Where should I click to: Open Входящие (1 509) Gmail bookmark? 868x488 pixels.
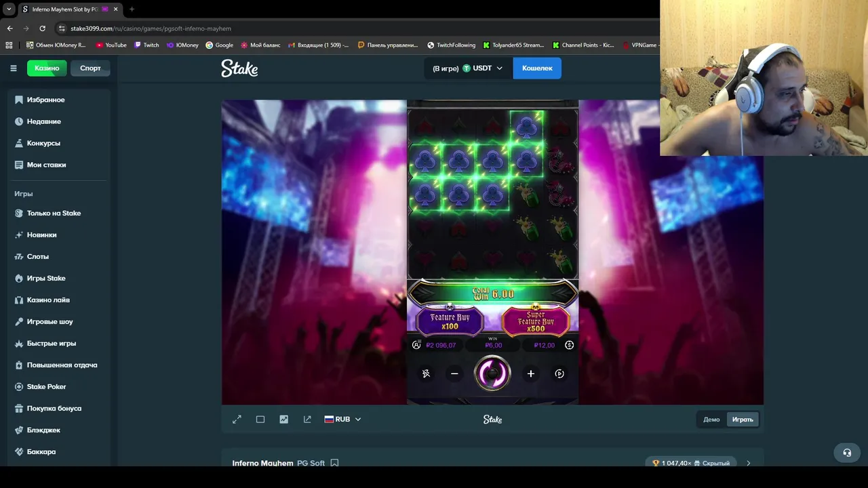tap(318, 45)
